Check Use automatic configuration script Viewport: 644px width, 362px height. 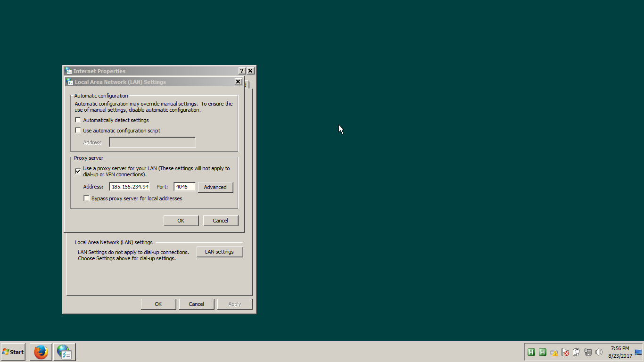(78, 131)
